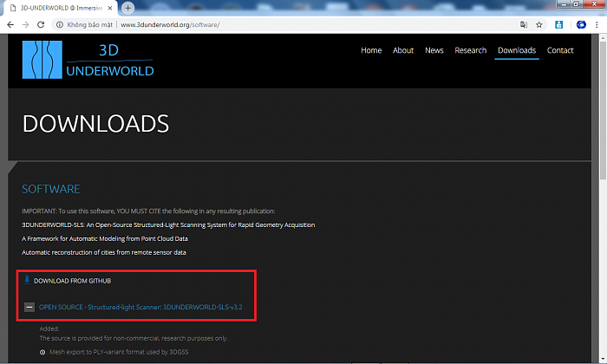
Task: Go to the Home page
Action: (x=371, y=50)
